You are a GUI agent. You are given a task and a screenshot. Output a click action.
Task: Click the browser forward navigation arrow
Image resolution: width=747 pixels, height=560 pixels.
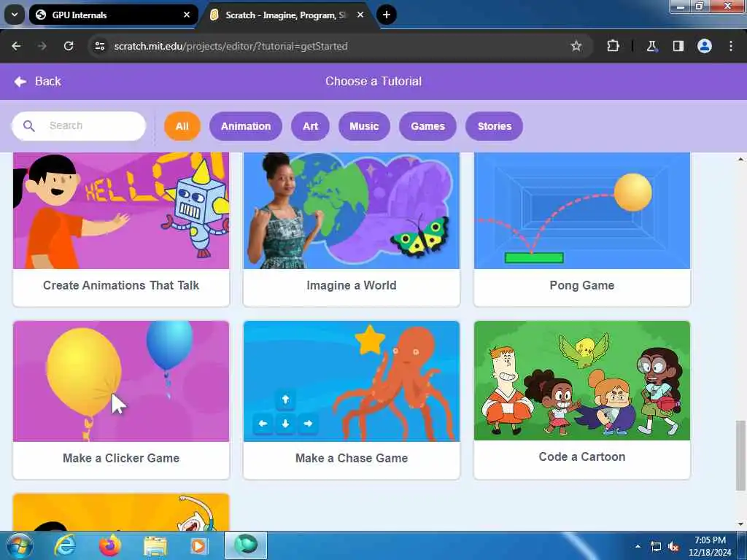coord(42,46)
